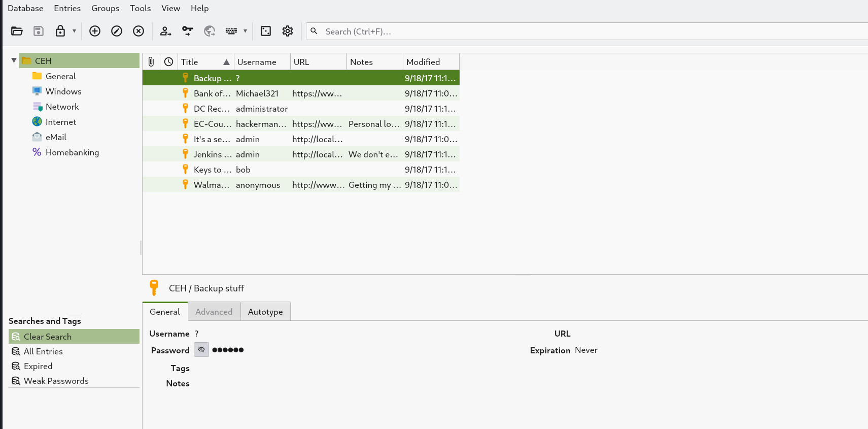868x429 pixels.
Task: Open the Entries menu
Action: 67,8
